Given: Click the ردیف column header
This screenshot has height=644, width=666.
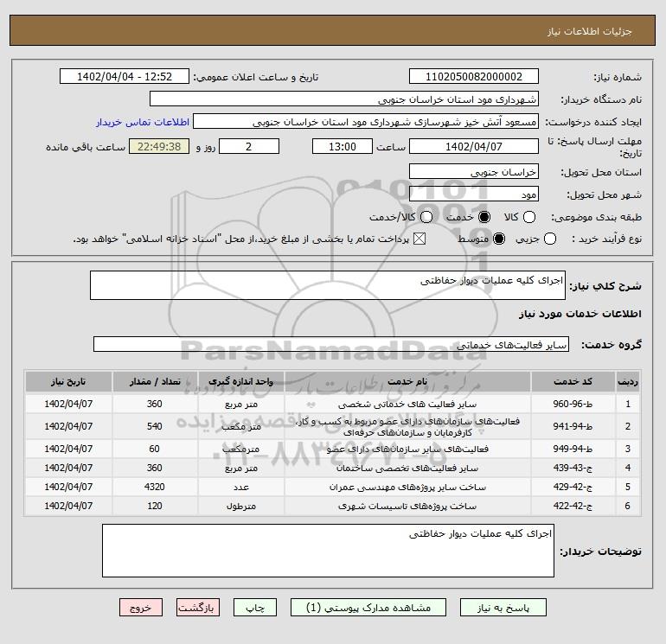Looking at the screenshot, I should (628, 381).
